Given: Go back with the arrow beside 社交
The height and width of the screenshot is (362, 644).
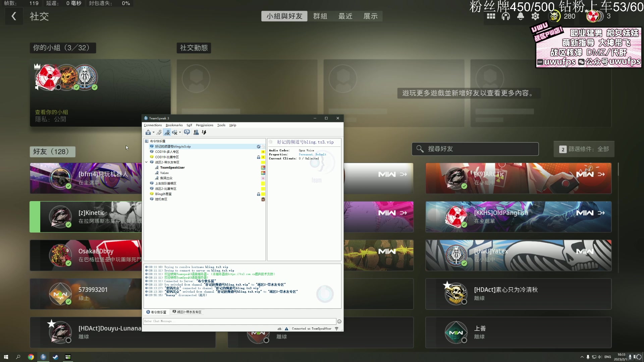Looking at the screenshot, I should 14,16.
